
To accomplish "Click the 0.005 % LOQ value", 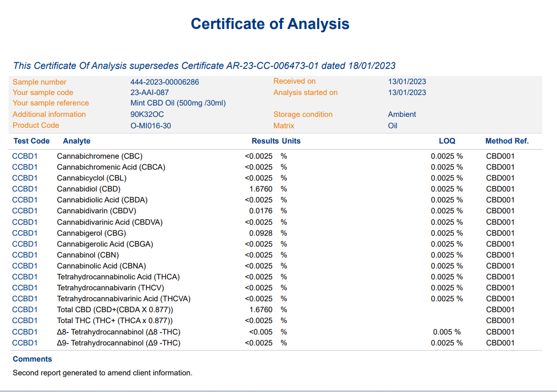I will 447,332.
